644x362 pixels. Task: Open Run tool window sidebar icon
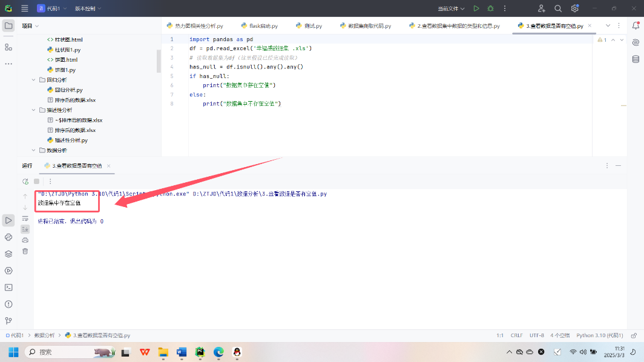point(8,220)
